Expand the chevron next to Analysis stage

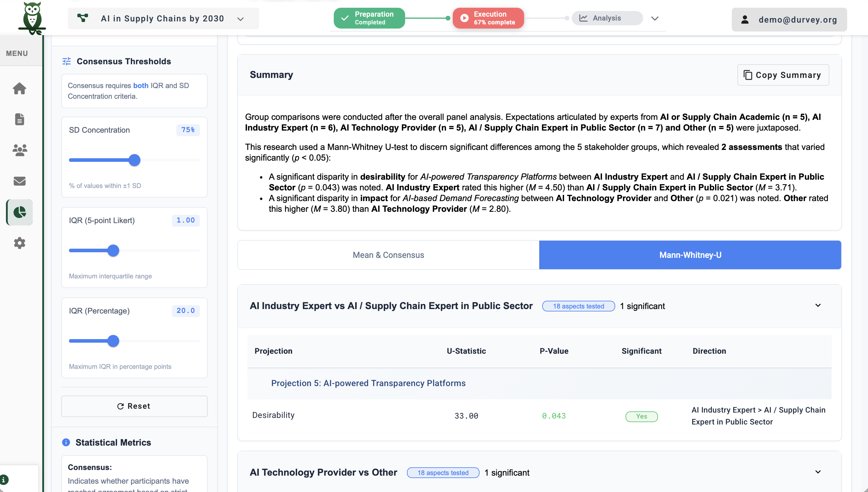[x=654, y=18]
